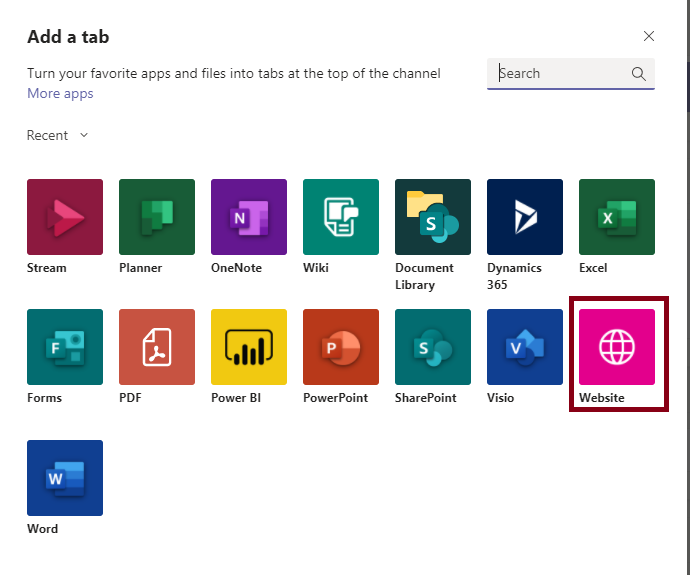
Task: Open the Document Library tile
Action: (x=433, y=217)
